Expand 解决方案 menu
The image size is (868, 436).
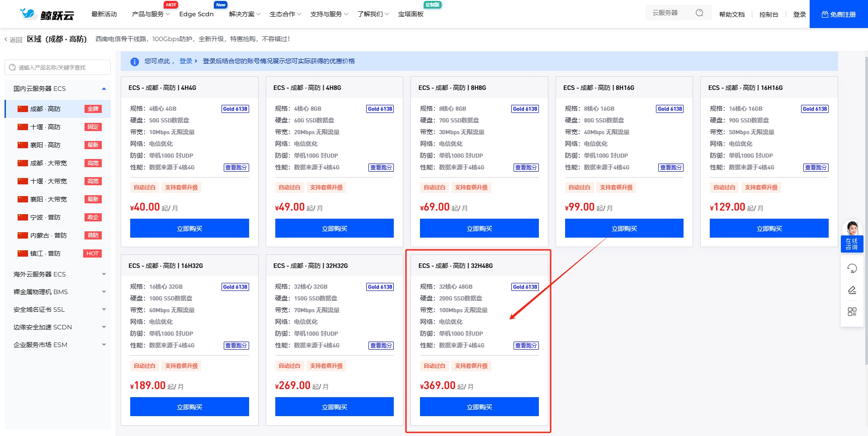coord(245,14)
